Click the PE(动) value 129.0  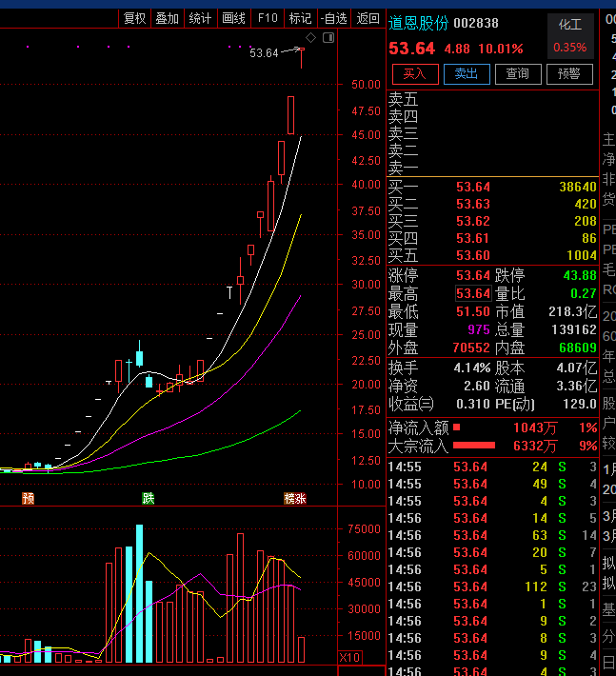pyautogui.click(x=580, y=404)
